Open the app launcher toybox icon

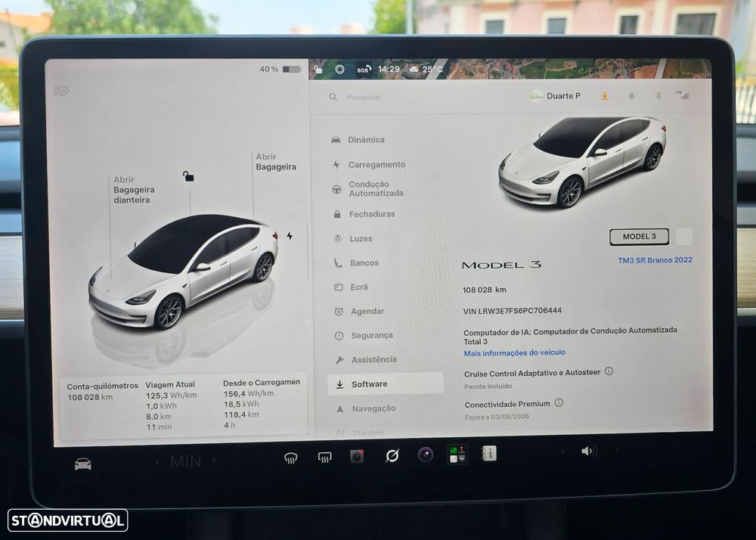tap(457, 455)
